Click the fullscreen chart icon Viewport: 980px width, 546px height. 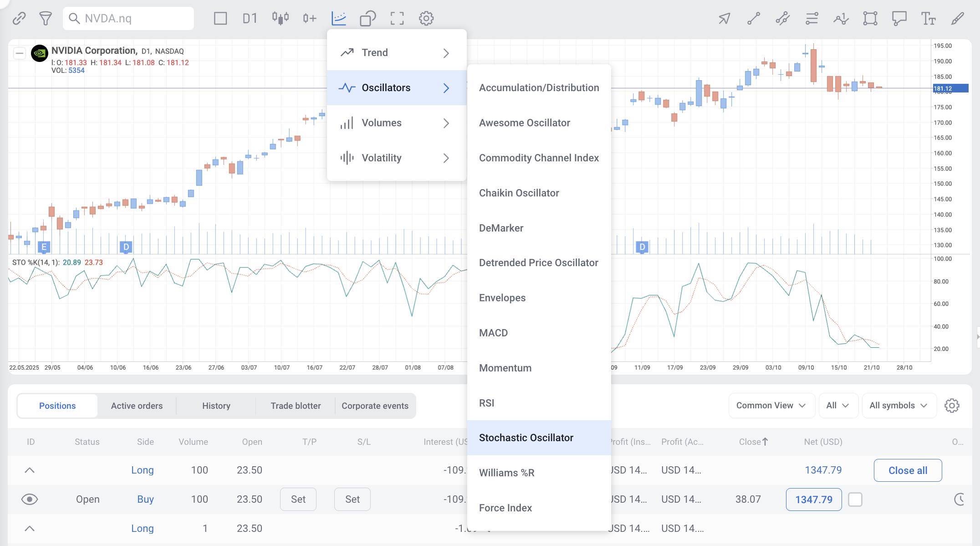pos(397,18)
